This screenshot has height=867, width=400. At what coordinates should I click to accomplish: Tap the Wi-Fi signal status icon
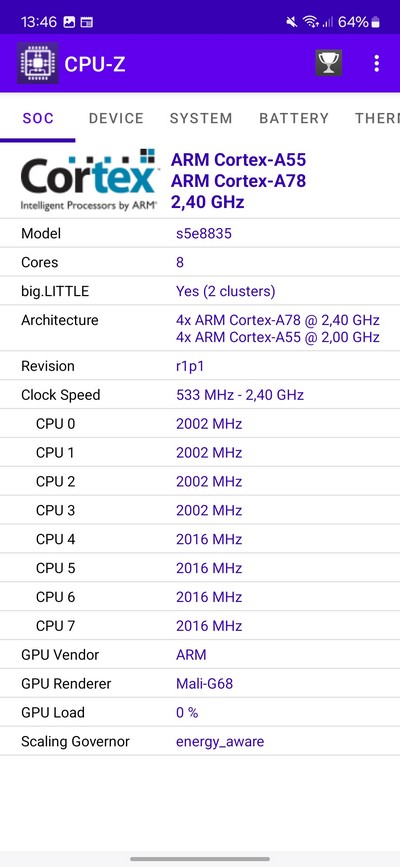310,22
